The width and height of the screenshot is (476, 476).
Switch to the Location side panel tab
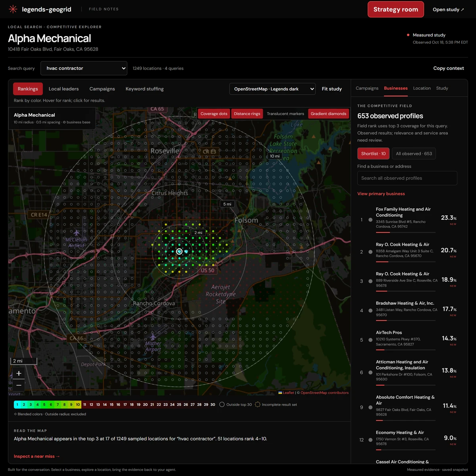422,88
